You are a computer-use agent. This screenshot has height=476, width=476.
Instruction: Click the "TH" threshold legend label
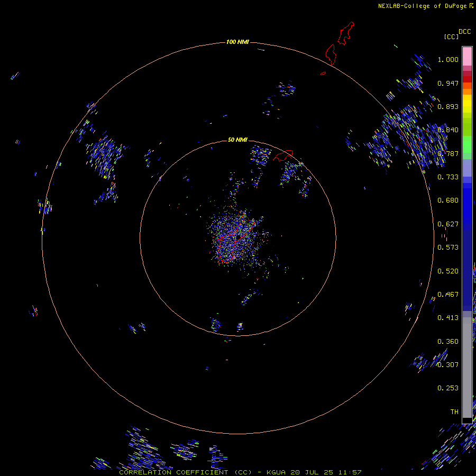[454, 412]
